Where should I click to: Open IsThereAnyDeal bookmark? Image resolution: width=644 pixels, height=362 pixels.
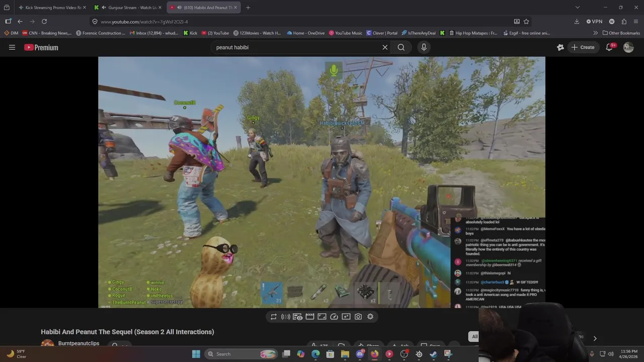pyautogui.click(x=419, y=33)
